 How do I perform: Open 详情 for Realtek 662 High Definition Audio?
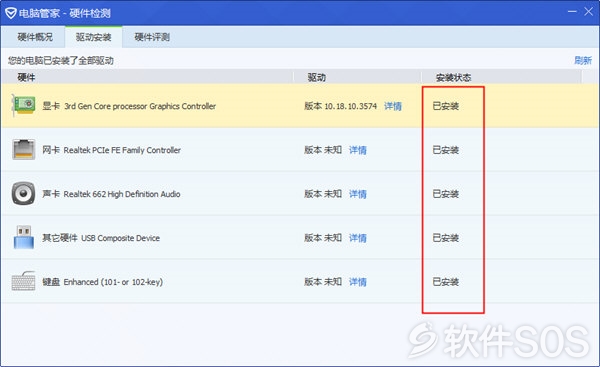point(358,194)
